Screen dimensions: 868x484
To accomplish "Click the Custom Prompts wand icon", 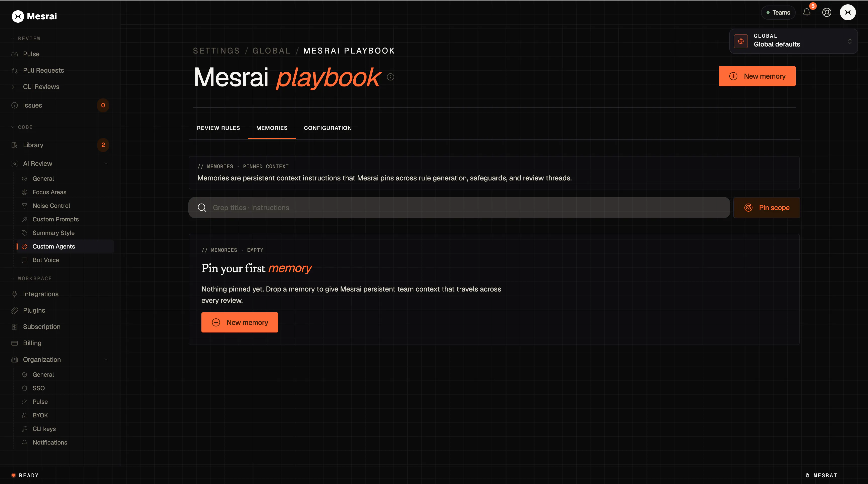I will [x=25, y=219].
